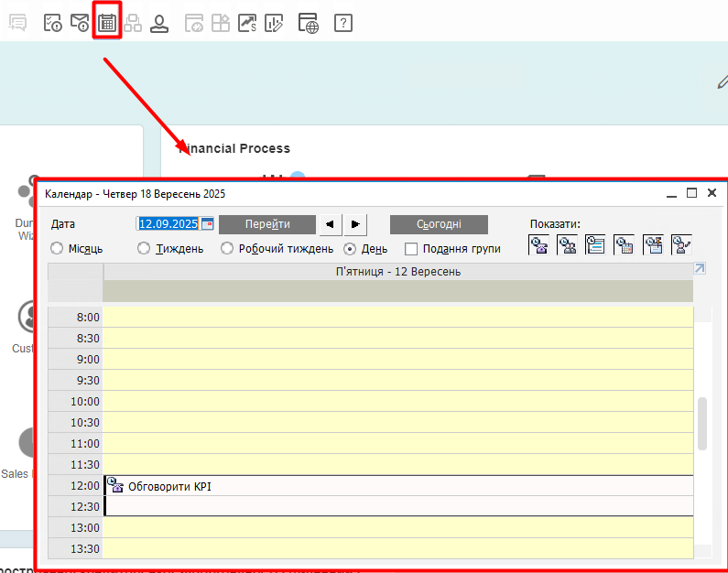
Task: Select the Місяць radio button
Action: tap(57, 248)
